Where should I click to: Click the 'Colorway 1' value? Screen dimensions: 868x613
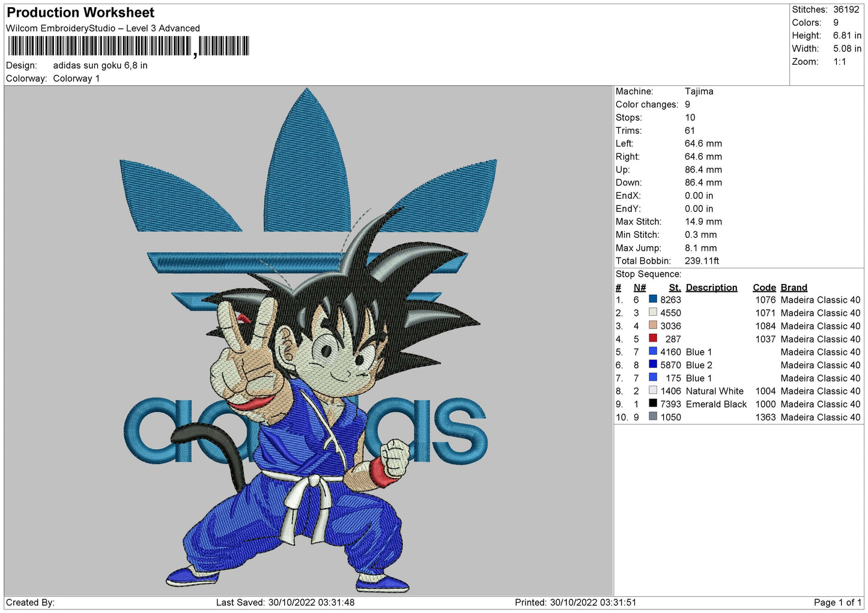(76, 79)
